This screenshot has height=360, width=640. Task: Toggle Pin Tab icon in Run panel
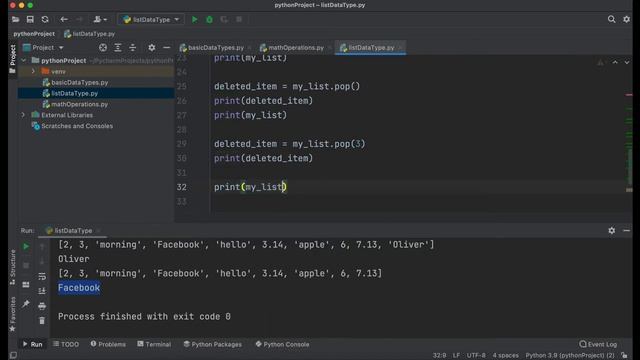[26, 304]
